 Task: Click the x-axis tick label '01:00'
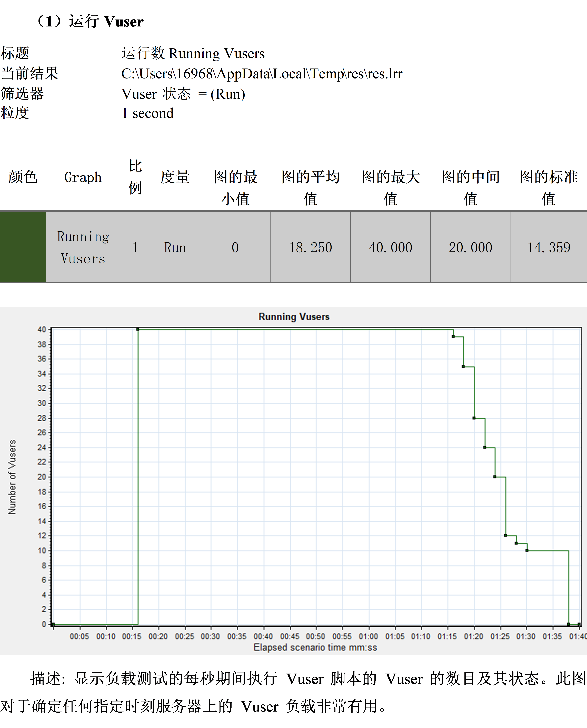369,636
